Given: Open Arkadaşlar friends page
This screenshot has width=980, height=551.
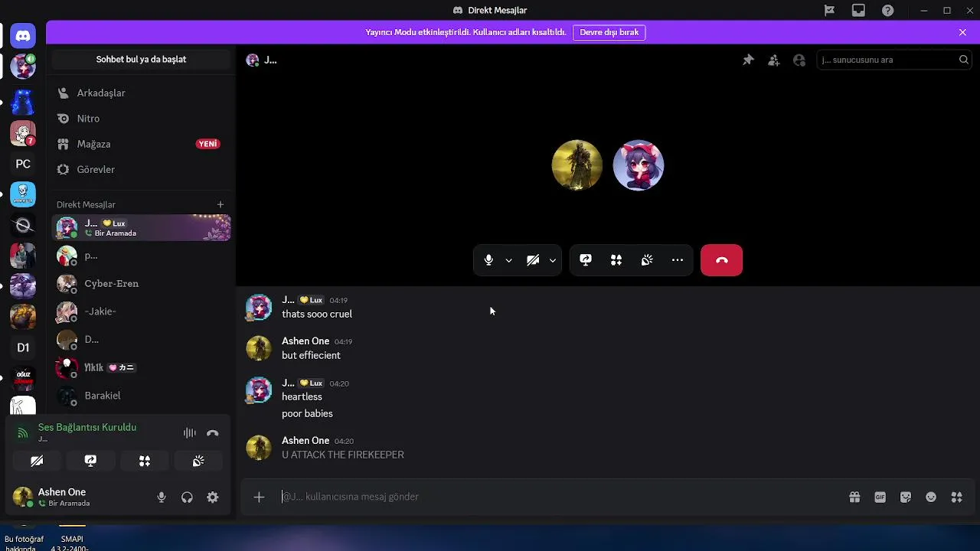Looking at the screenshot, I should [141, 93].
